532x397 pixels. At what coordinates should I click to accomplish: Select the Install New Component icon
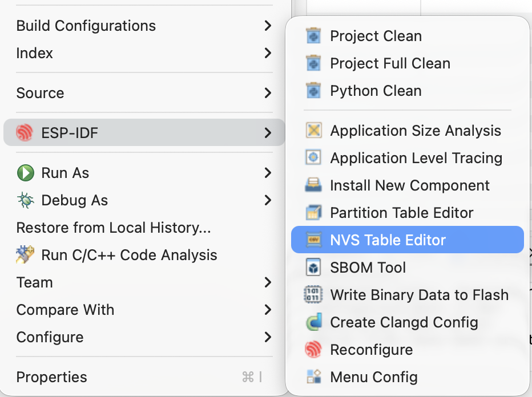(x=313, y=185)
